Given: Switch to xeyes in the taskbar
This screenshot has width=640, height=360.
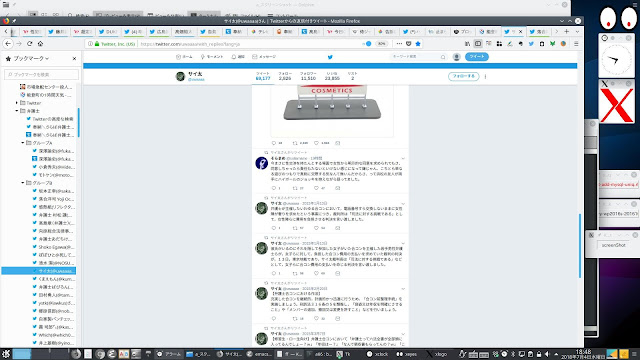Looking at the screenshot, I should point(407,354).
